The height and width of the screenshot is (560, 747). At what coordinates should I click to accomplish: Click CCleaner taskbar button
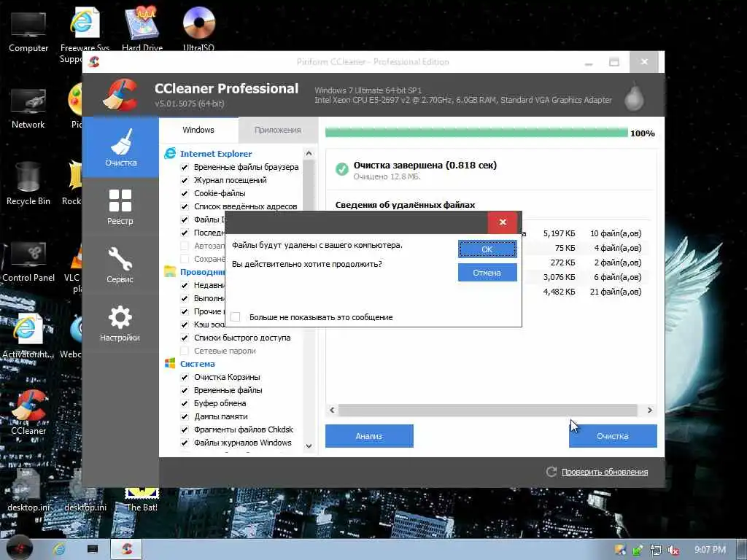126,549
